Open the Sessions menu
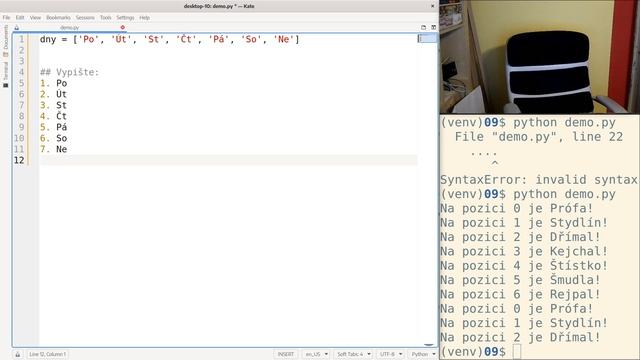Viewport: 640px width, 360px height. pyautogui.click(x=85, y=18)
